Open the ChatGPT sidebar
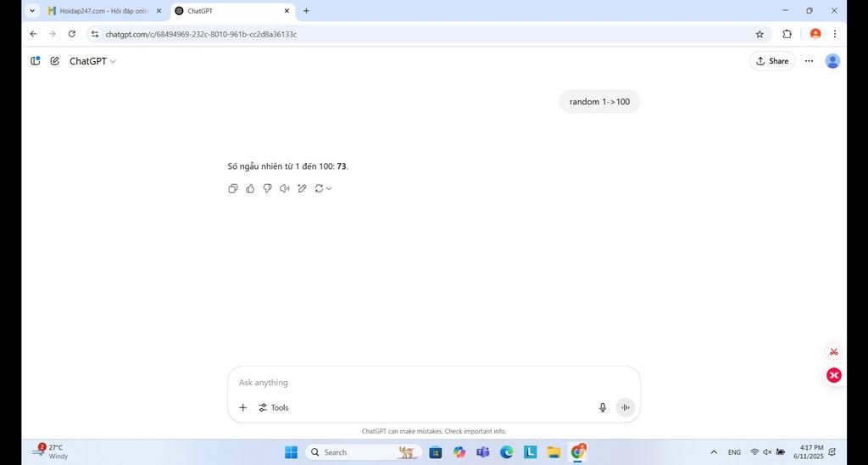 pyautogui.click(x=36, y=61)
